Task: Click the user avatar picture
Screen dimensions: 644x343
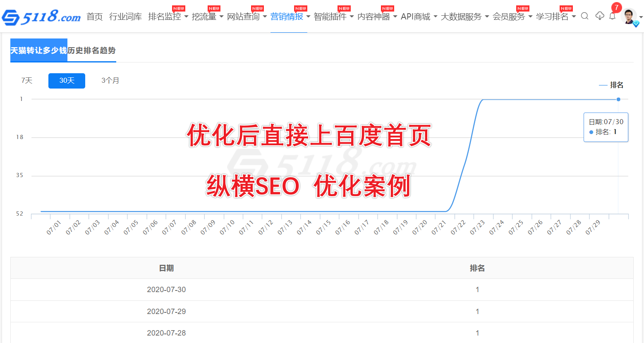Action: pos(629,17)
